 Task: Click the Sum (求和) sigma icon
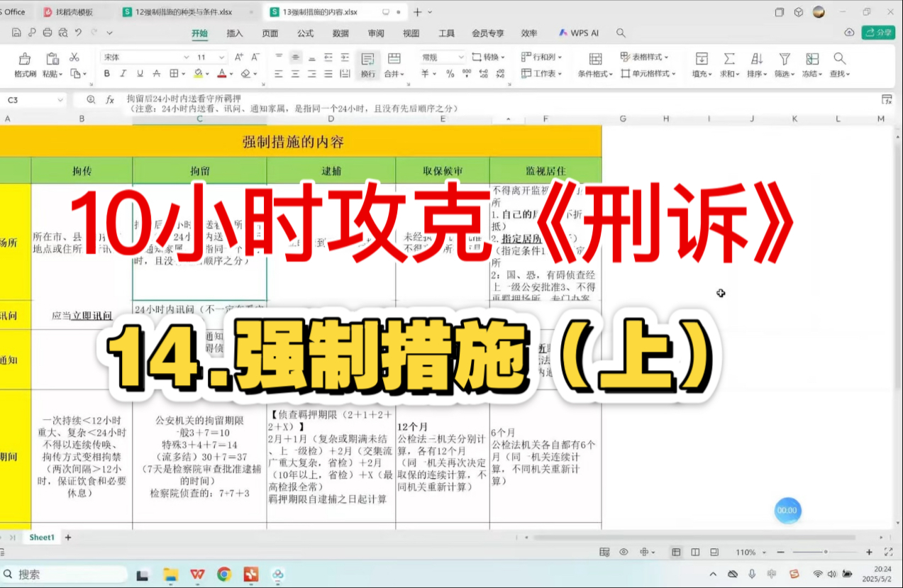click(x=729, y=59)
